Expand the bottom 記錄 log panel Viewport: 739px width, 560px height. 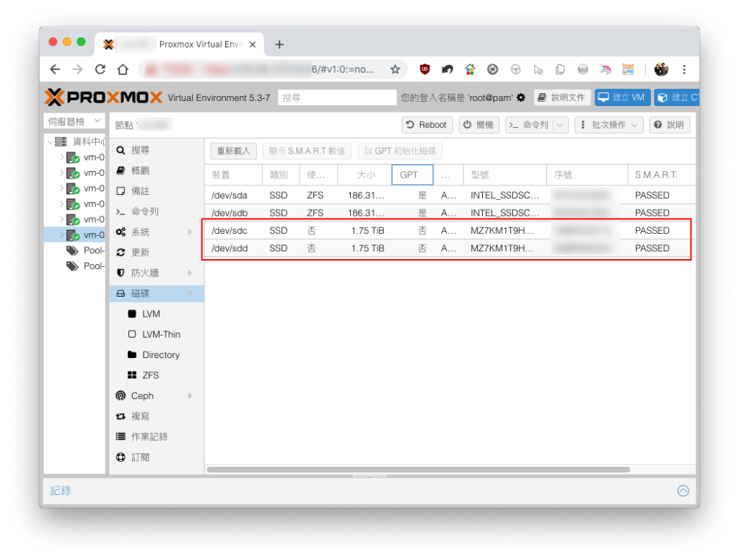click(x=683, y=491)
